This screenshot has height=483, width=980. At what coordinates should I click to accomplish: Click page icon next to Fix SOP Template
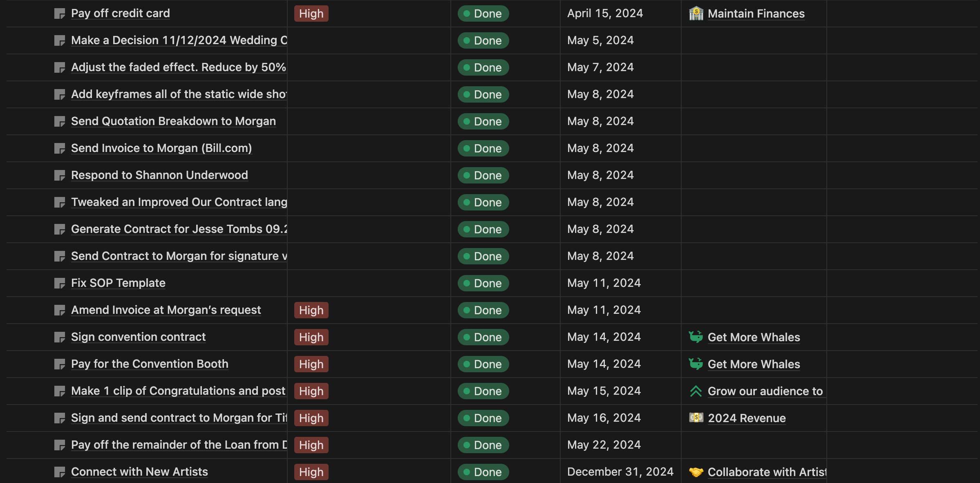[x=60, y=283]
